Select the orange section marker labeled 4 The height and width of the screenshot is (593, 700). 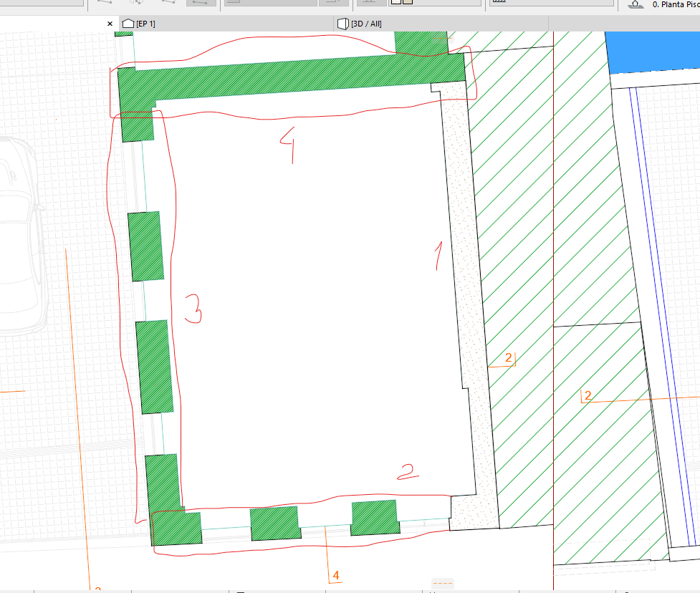click(336, 575)
